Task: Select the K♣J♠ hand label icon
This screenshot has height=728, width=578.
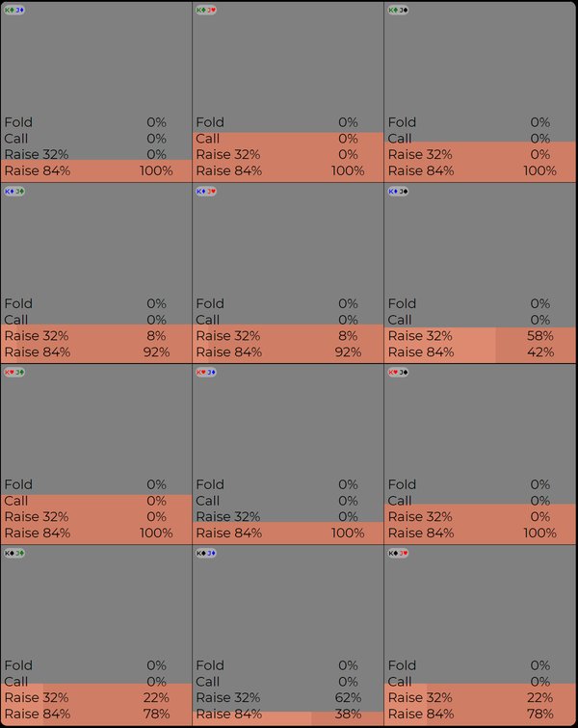Action: [x=398, y=10]
